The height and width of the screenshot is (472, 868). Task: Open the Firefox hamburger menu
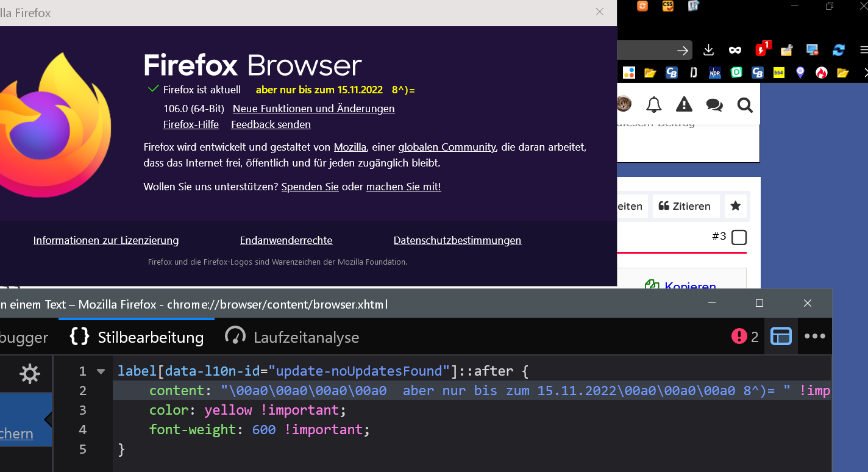[x=863, y=50]
